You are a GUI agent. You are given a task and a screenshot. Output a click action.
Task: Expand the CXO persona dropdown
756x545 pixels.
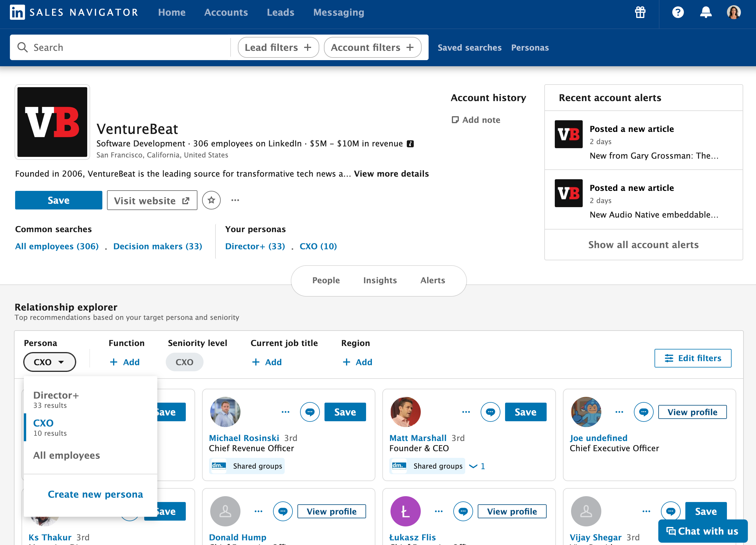(50, 362)
